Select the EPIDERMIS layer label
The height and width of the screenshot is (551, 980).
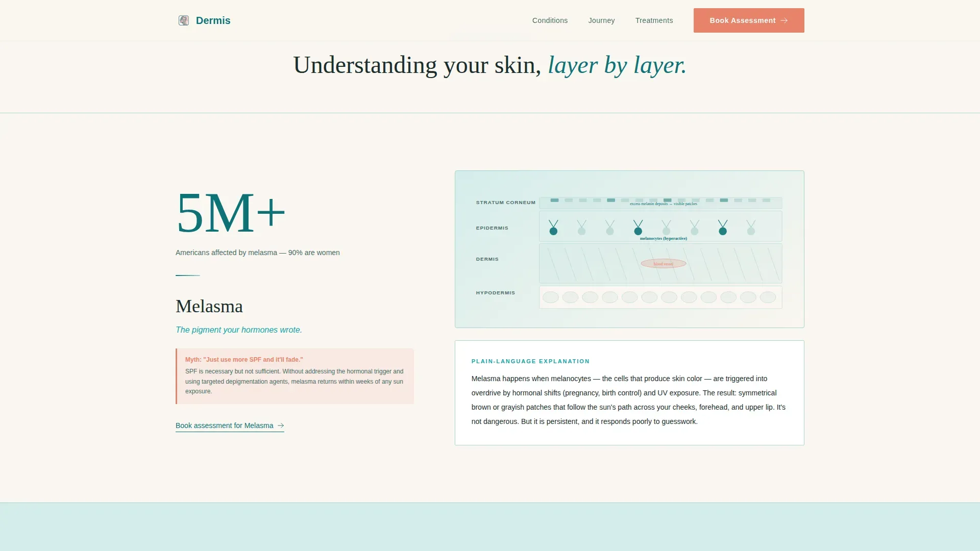[x=492, y=228]
